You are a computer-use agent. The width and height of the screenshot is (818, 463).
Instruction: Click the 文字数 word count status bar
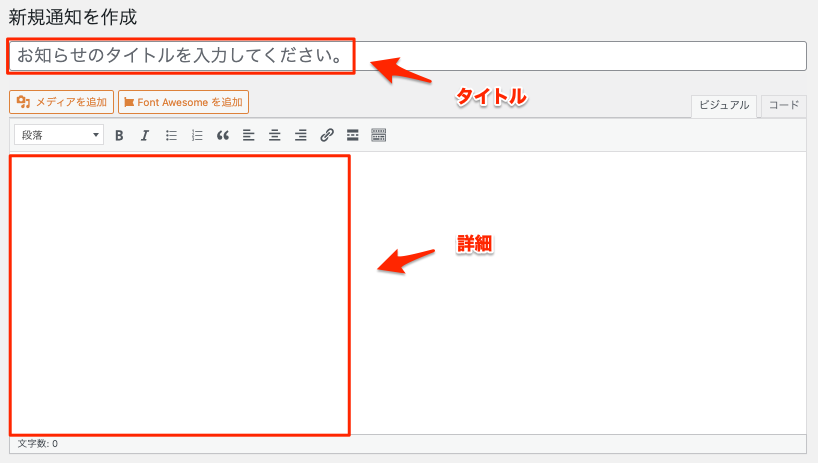pyautogui.click(x=38, y=443)
